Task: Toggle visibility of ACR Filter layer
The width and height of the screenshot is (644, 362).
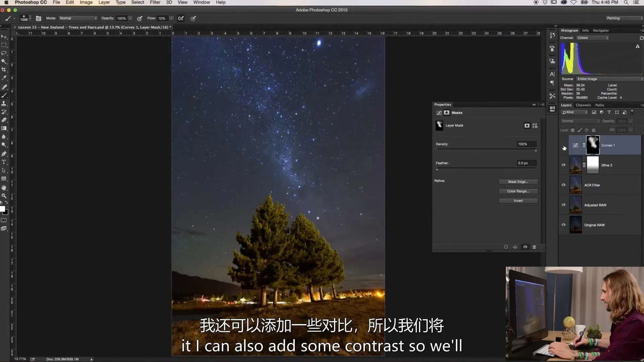Action: (563, 185)
